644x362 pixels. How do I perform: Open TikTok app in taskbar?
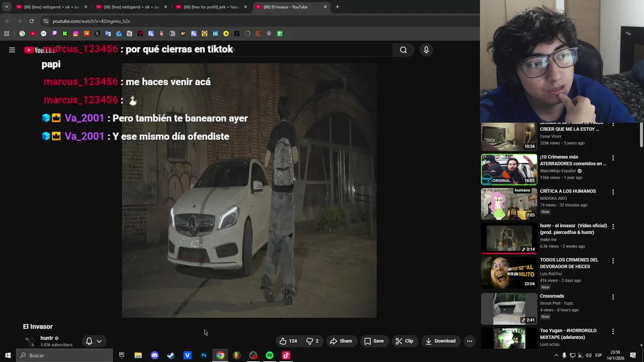[x=286, y=355]
